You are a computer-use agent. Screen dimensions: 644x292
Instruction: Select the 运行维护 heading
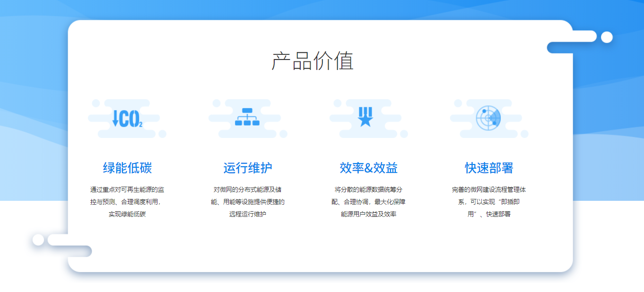(248, 168)
